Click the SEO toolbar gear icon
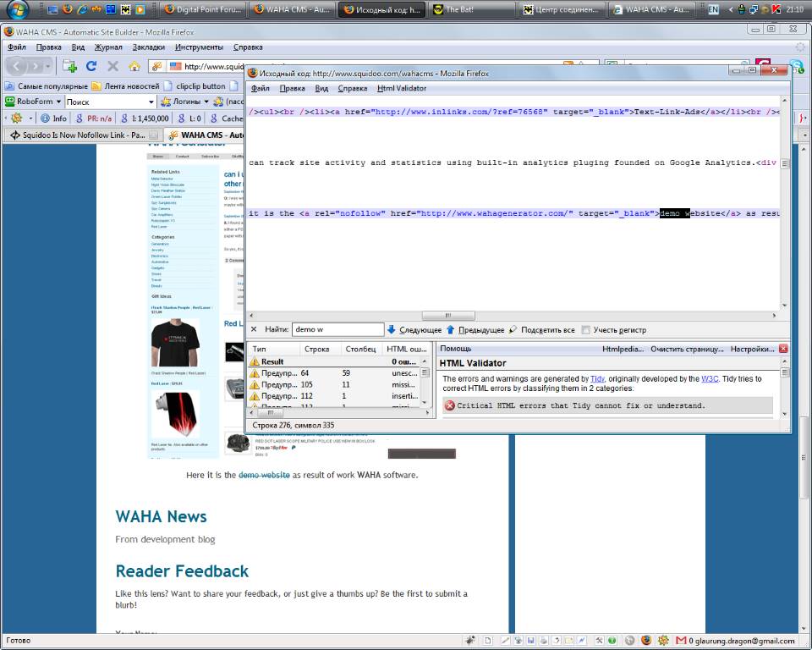This screenshot has width=812, height=650. point(17,118)
